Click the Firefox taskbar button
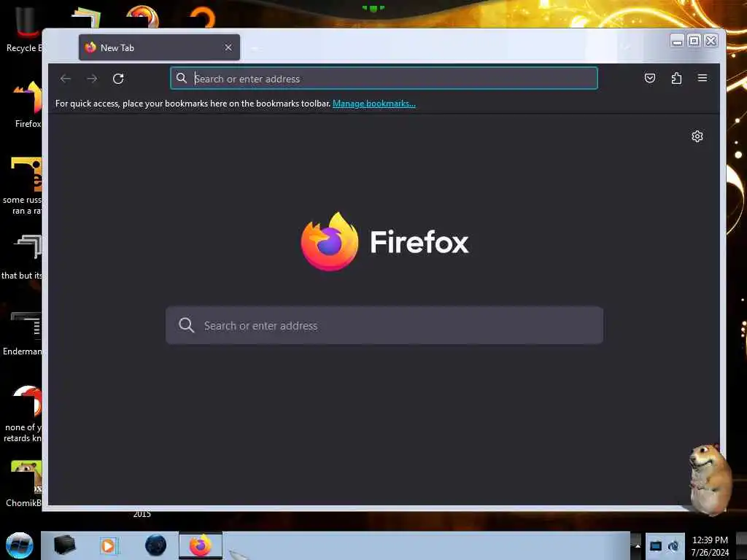This screenshot has height=560, width=747. click(201, 545)
